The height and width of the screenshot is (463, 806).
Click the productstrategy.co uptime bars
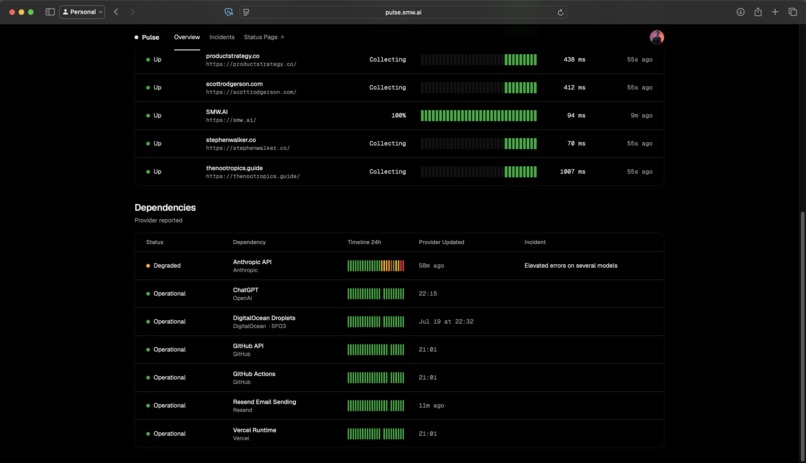(479, 60)
